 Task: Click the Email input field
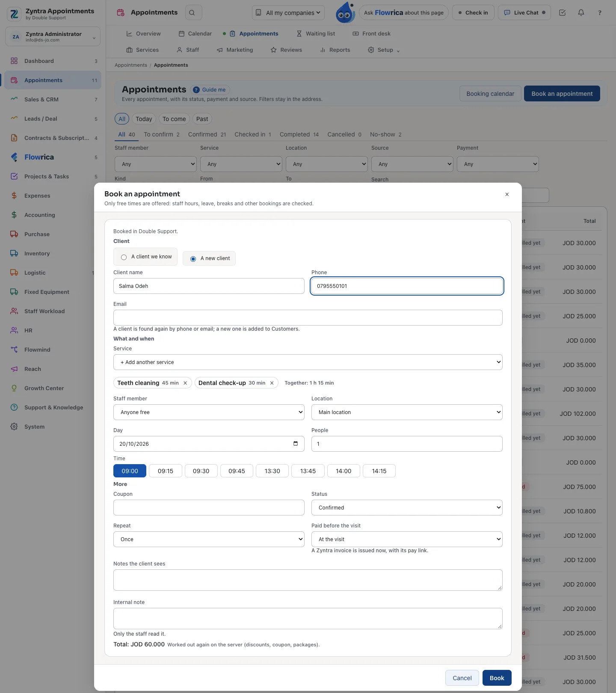pyautogui.click(x=308, y=318)
